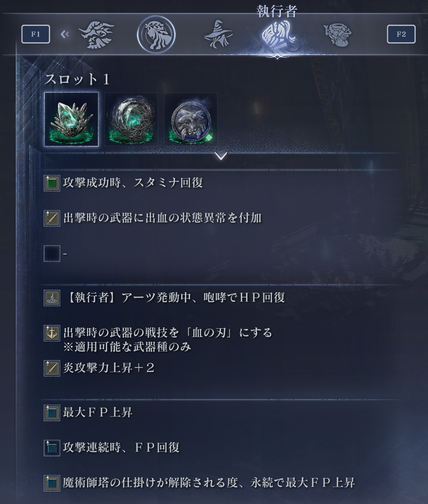The width and height of the screenshot is (428, 504).
Task: Select the round moth emblem relic
Action: point(191,119)
